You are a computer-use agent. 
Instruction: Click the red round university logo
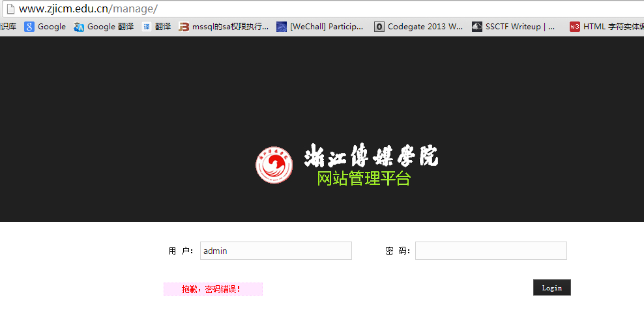274,165
